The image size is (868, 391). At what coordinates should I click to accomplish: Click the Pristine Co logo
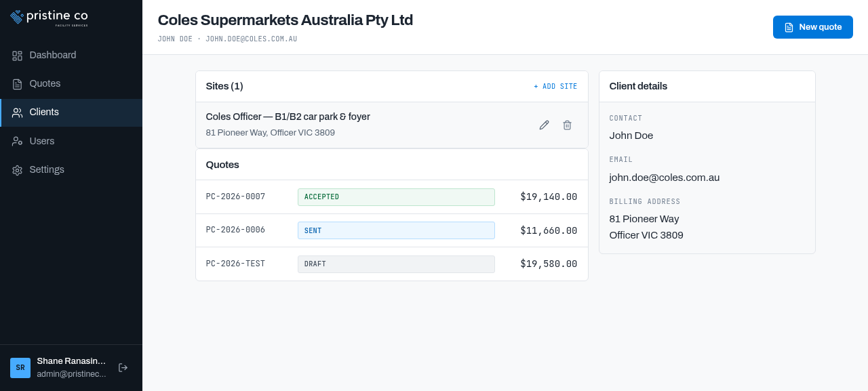click(49, 17)
